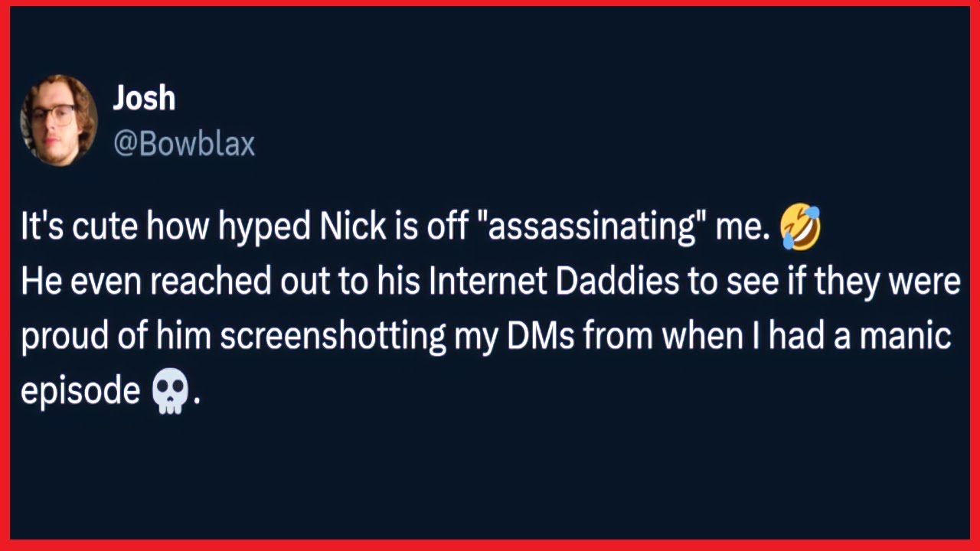Click the glasses on the avatar face
980x551 pixels.
coord(54,116)
